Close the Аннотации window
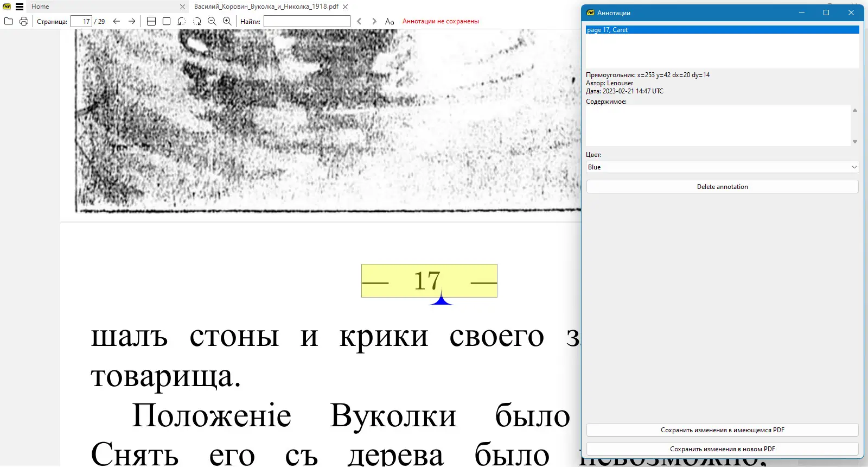The height and width of the screenshot is (467, 868). 851,12
